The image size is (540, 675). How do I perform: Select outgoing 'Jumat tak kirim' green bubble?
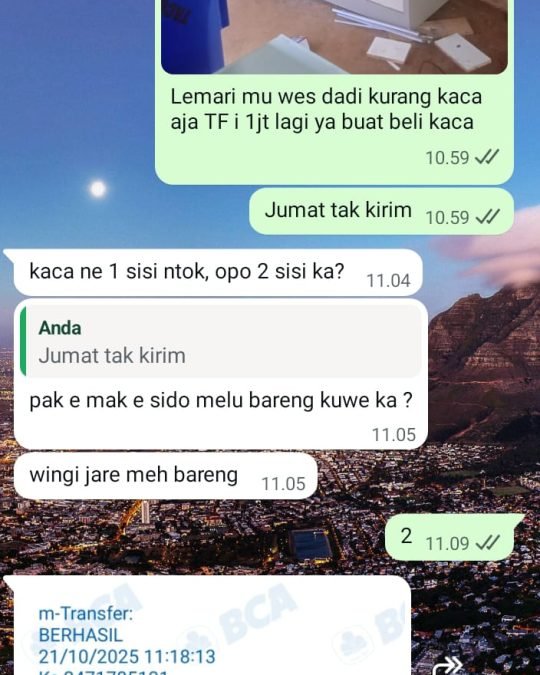tap(382, 211)
